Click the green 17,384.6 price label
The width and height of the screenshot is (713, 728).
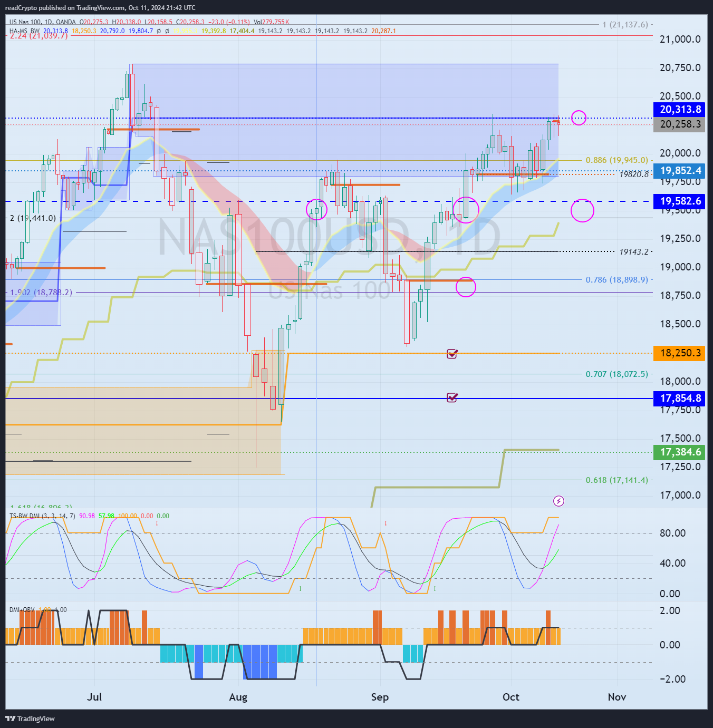[679, 452]
